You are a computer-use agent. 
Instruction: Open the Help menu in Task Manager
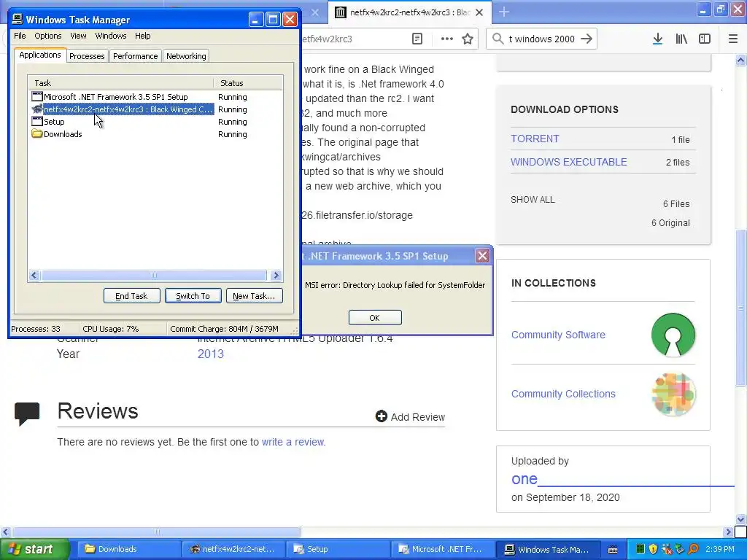[142, 36]
